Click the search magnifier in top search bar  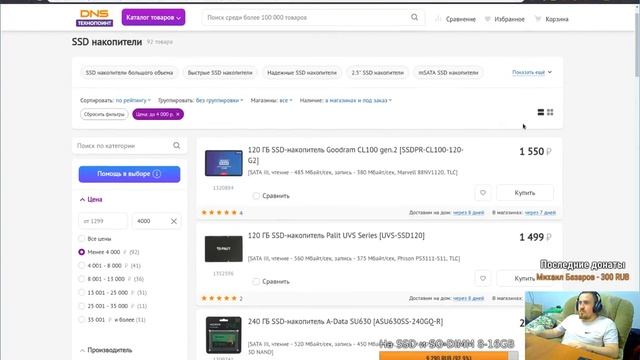pos(414,17)
